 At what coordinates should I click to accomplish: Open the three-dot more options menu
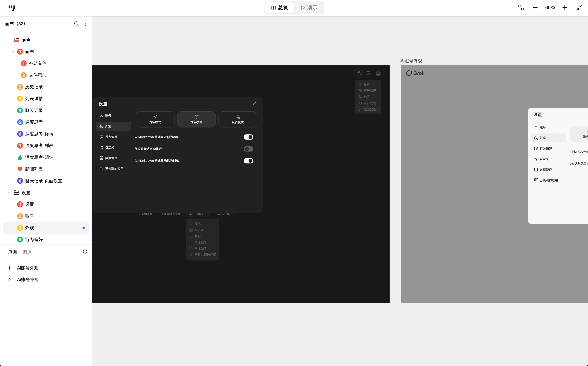85,24
